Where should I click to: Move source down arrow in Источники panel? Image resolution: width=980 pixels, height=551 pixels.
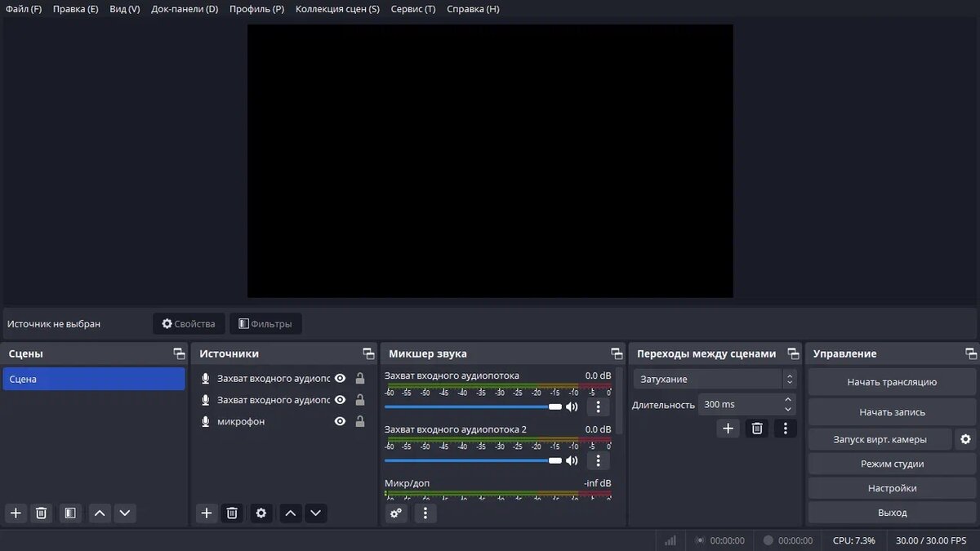(x=316, y=513)
